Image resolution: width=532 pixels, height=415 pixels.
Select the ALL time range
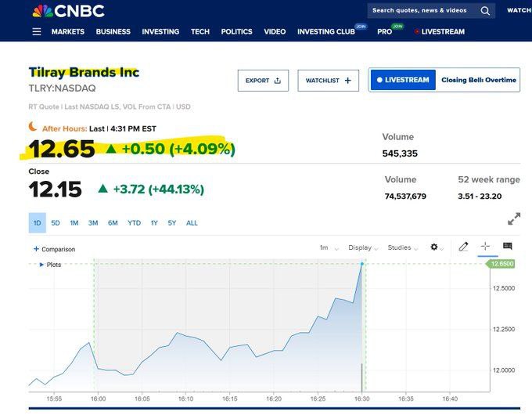(x=192, y=223)
